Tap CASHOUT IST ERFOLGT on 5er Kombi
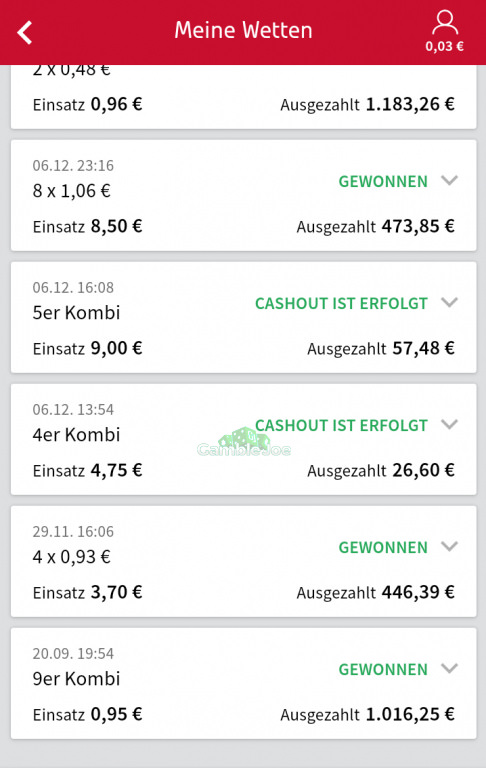 point(341,303)
